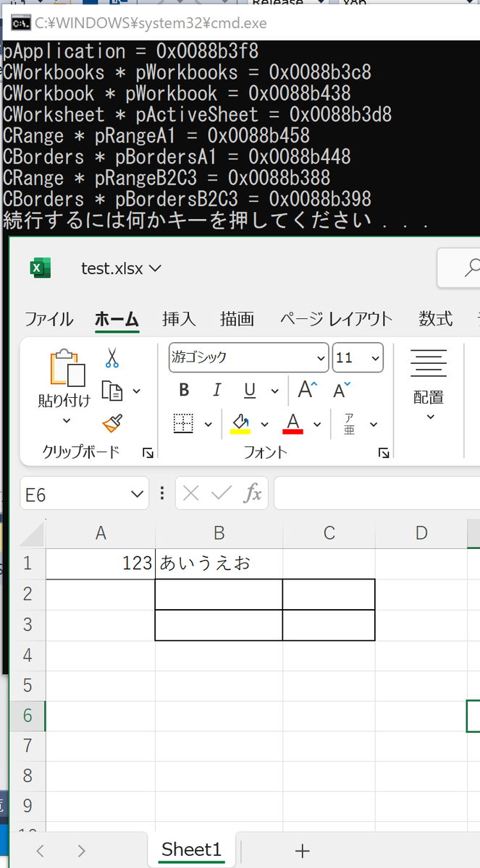Expand the Copy options arrow
The image size is (480, 868).
click(x=136, y=391)
